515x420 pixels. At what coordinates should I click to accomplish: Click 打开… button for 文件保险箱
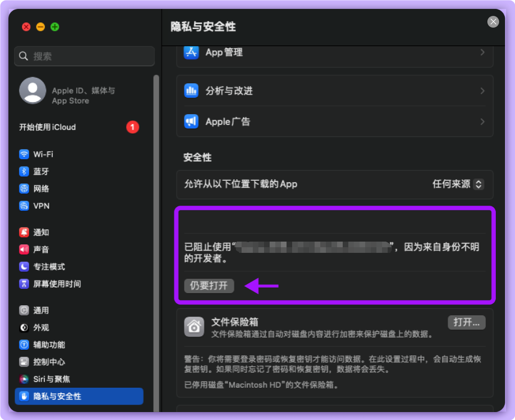point(466,322)
